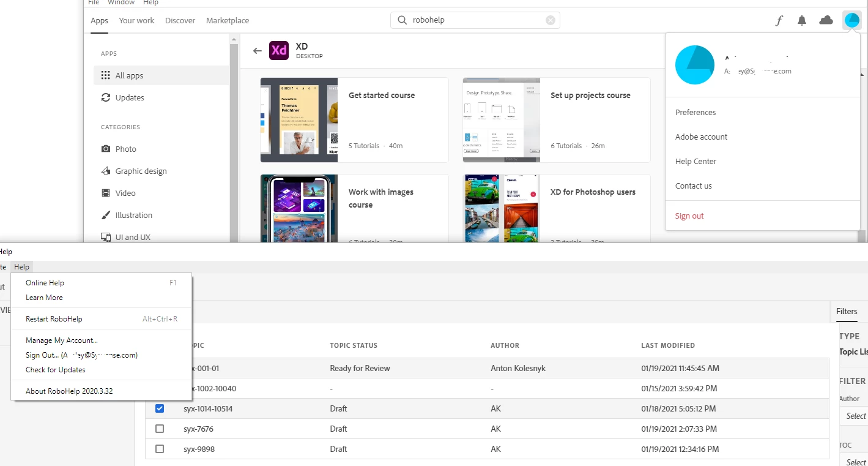Open Adobe account link
Screen dimensions: 868x466
coord(701,137)
